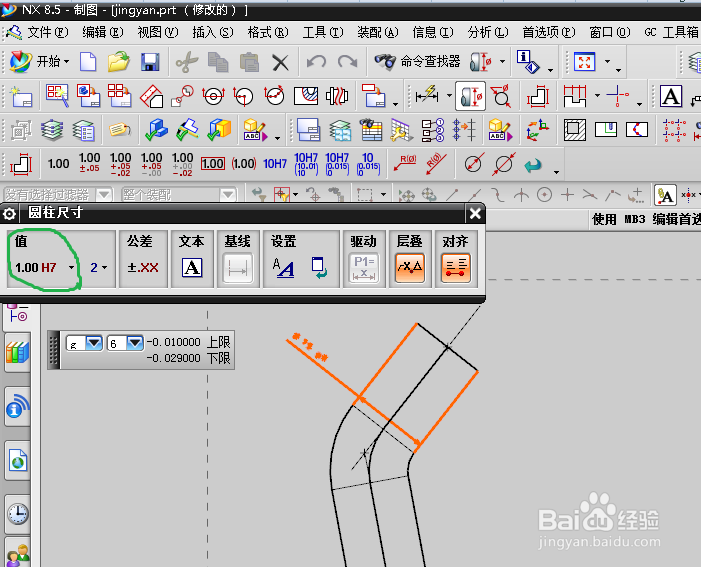Open the 文件(F) menu
Screen dimensions: 701x567
[48, 32]
